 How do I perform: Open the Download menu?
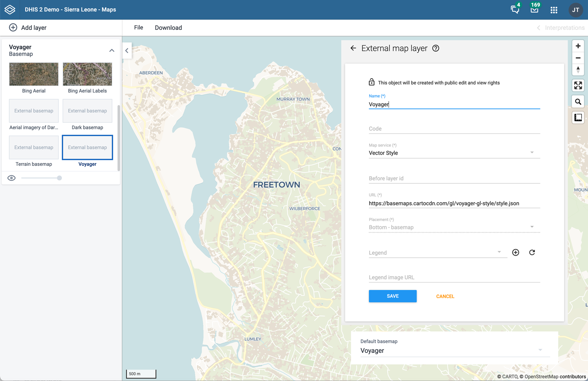168,28
